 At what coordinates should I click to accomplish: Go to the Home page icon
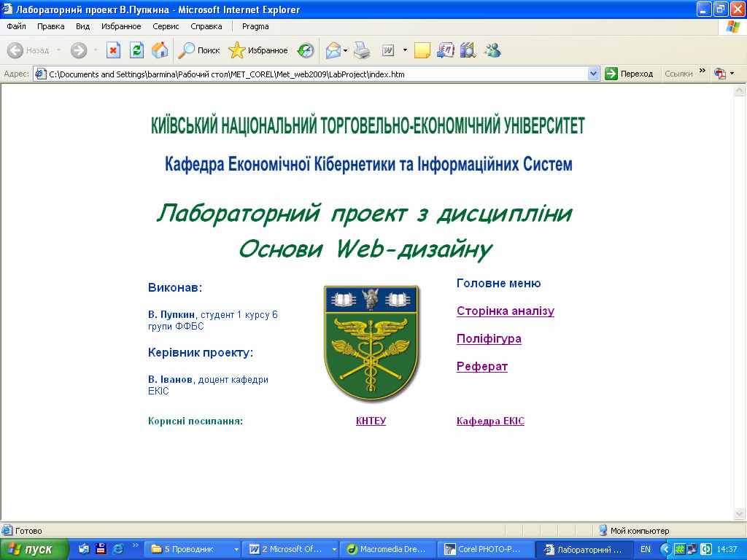[x=160, y=50]
